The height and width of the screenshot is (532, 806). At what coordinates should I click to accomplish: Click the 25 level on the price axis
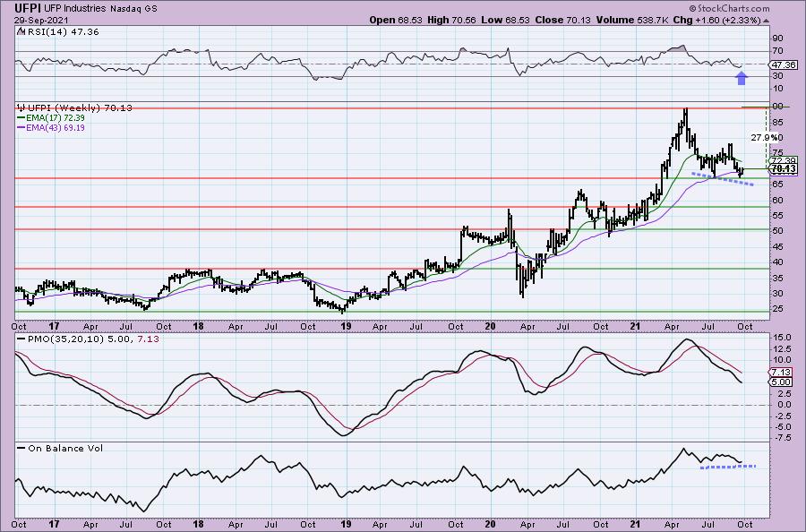click(x=777, y=309)
